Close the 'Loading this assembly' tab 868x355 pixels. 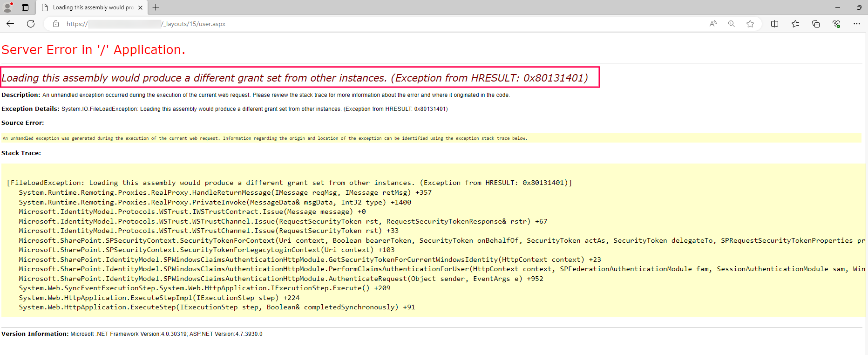point(140,7)
